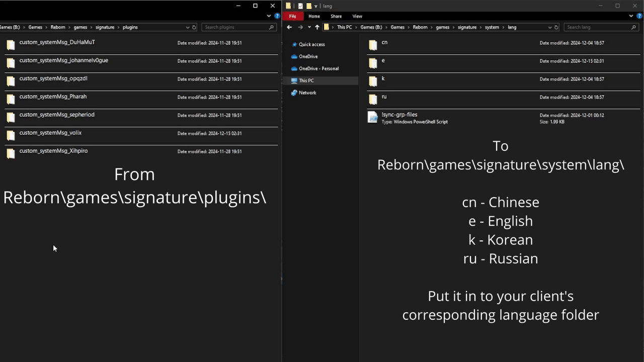The image size is (644, 362).
Task: Expand breadcrumb chevron after signature in plugins window
Action: click(118, 27)
